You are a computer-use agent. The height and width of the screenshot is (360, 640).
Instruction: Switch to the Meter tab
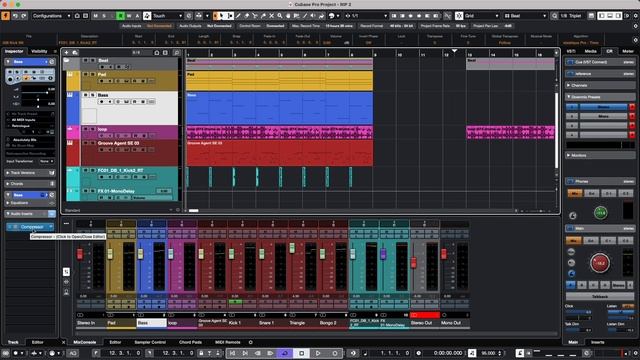(x=628, y=51)
